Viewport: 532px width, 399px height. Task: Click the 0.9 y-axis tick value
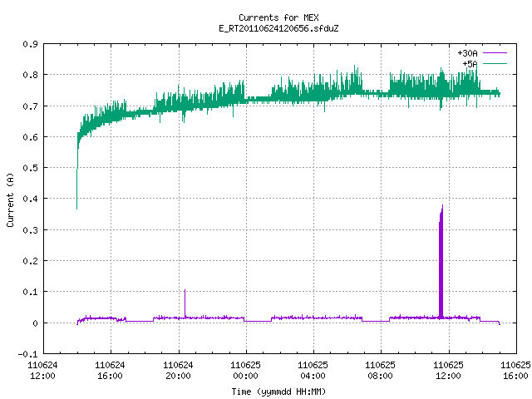pos(30,44)
